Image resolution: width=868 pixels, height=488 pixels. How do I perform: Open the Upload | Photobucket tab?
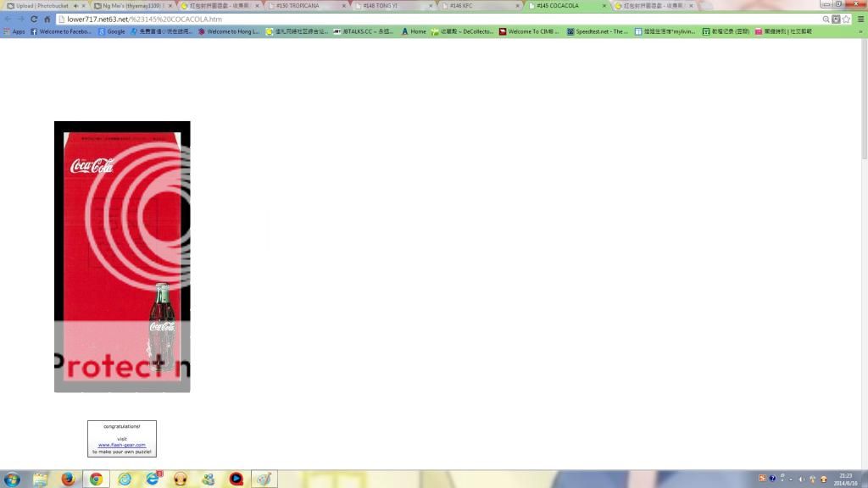42,6
